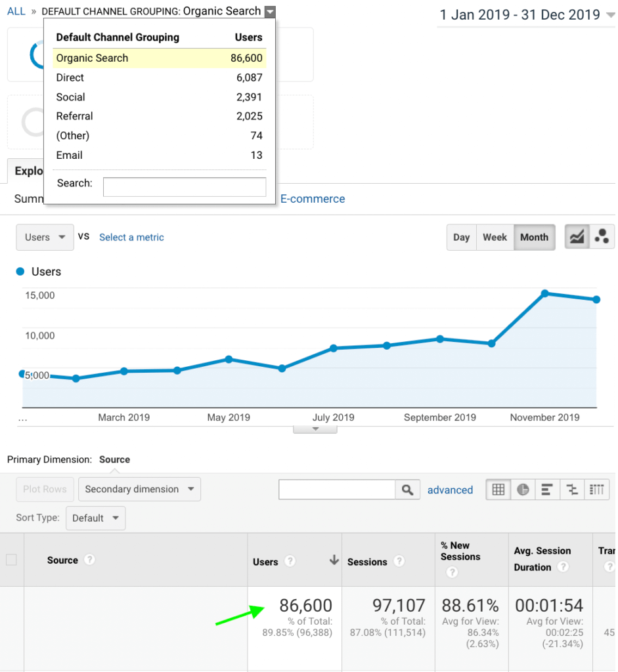Viewport: 618px width, 672px height.
Task: Open the advanced filter link
Action: click(450, 490)
